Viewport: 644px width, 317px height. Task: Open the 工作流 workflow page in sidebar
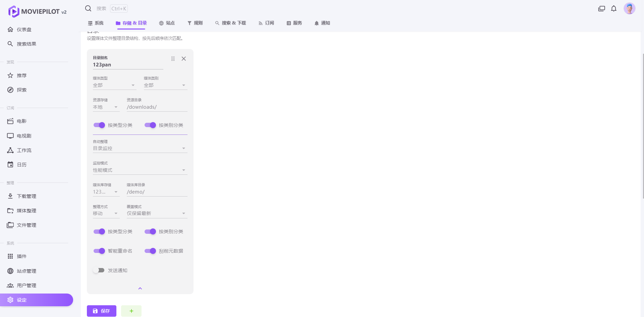click(24, 150)
